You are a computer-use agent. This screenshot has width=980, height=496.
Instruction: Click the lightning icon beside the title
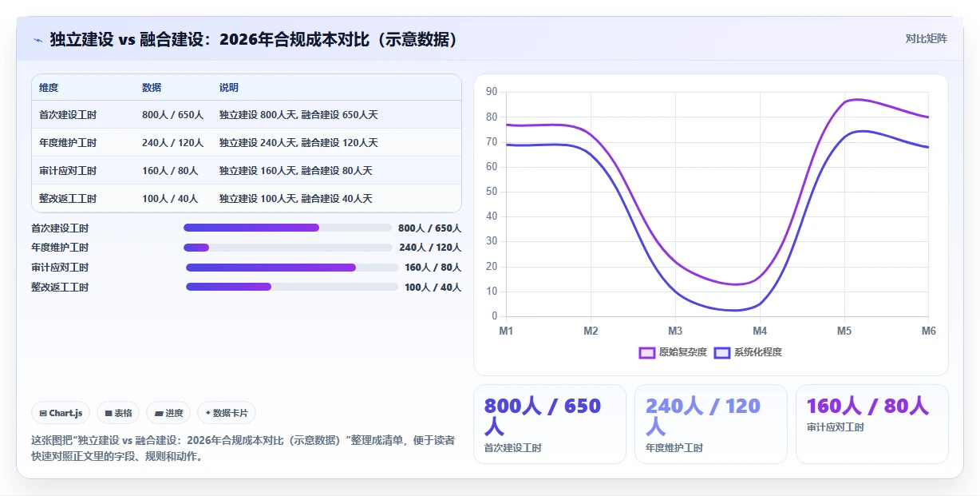[38, 40]
